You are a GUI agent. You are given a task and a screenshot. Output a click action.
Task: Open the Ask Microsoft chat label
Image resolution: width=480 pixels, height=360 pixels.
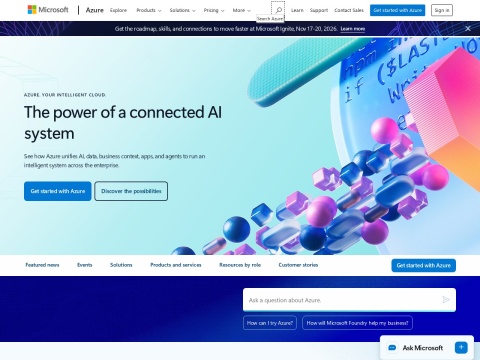(423, 348)
